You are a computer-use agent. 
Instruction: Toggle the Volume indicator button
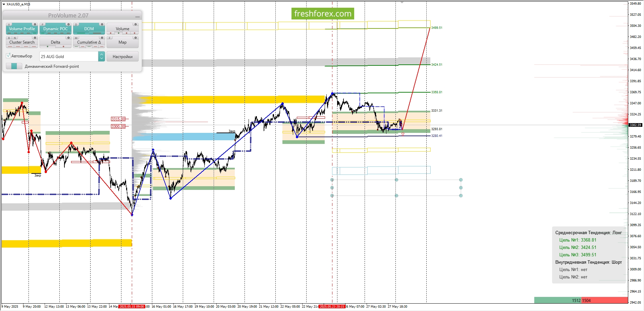[122, 29]
